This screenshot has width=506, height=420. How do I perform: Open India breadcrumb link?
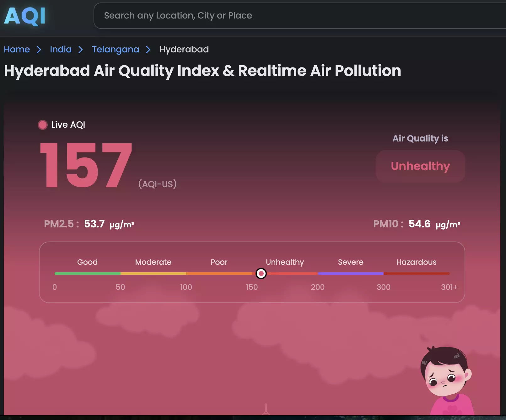pos(61,50)
